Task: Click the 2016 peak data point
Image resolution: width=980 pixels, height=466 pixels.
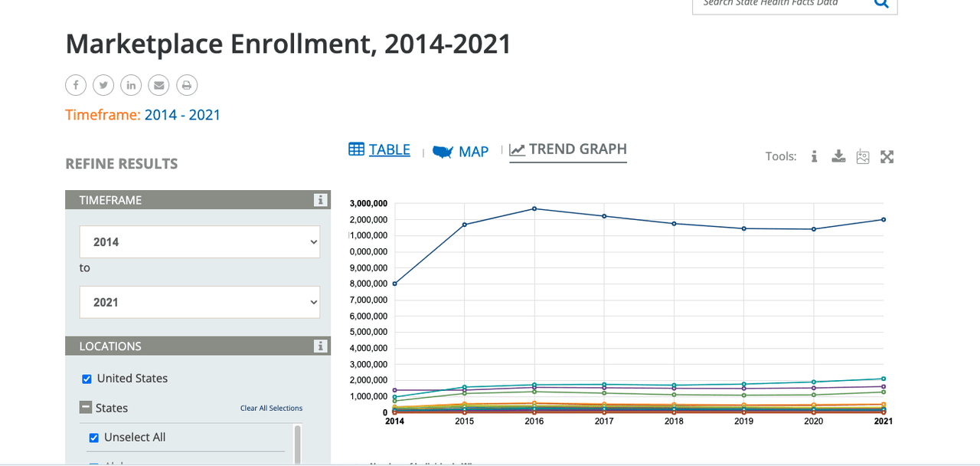Action: tap(534, 208)
